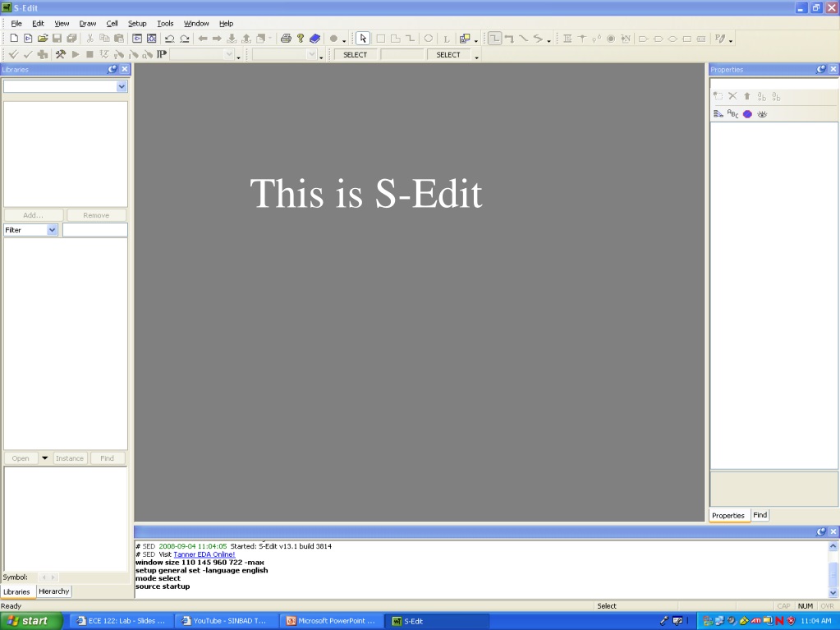840x630 pixels.
Task: Click the Find button in Libraries panel
Action: [107, 458]
